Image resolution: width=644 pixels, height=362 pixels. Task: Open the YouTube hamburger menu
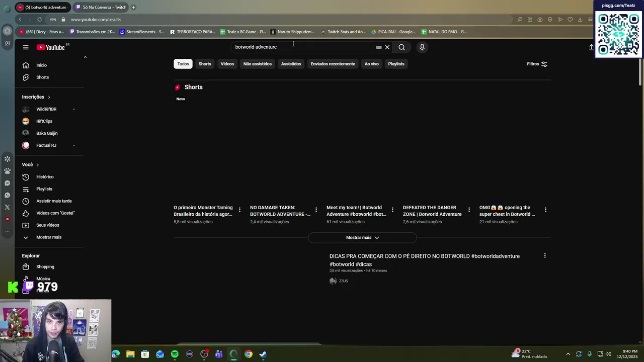tap(26, 47)
